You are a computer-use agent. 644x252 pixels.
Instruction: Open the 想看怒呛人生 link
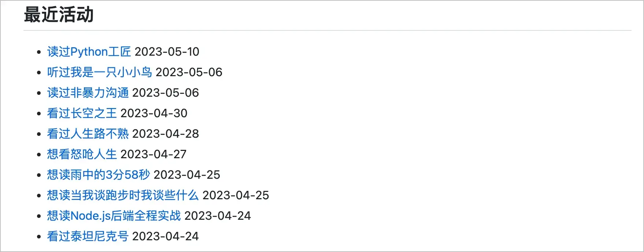[x=82, y=154]
